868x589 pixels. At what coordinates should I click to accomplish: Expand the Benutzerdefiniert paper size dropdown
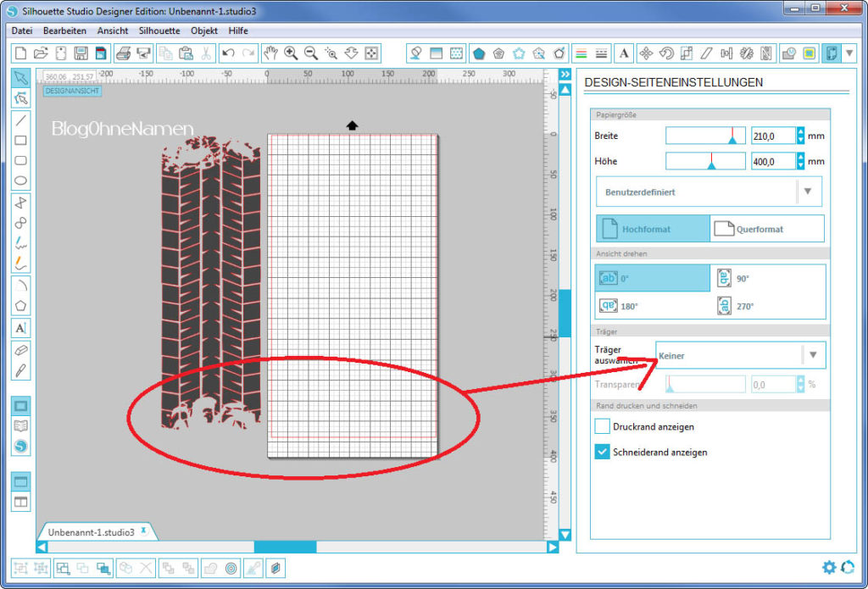tap(709, 192)
